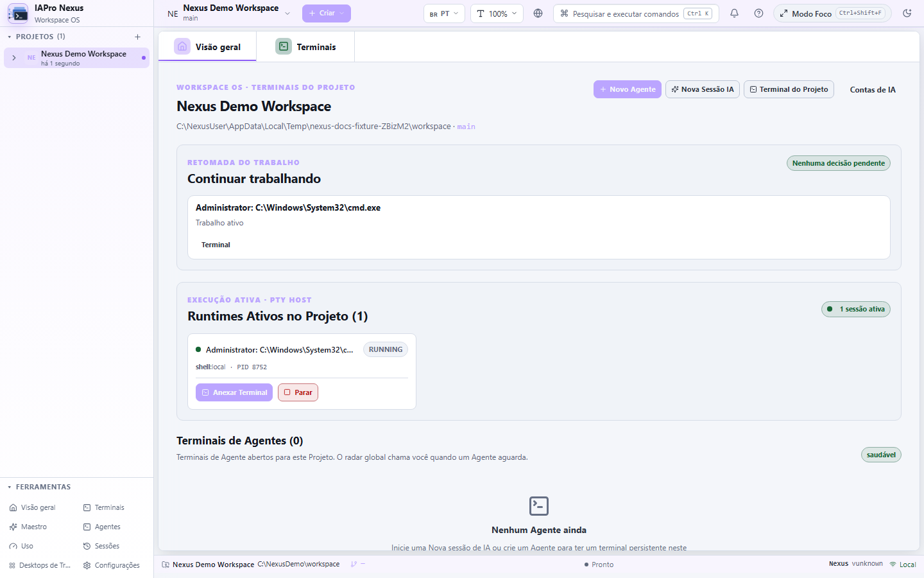Open the workspace switcher dropdown in header

229,13
